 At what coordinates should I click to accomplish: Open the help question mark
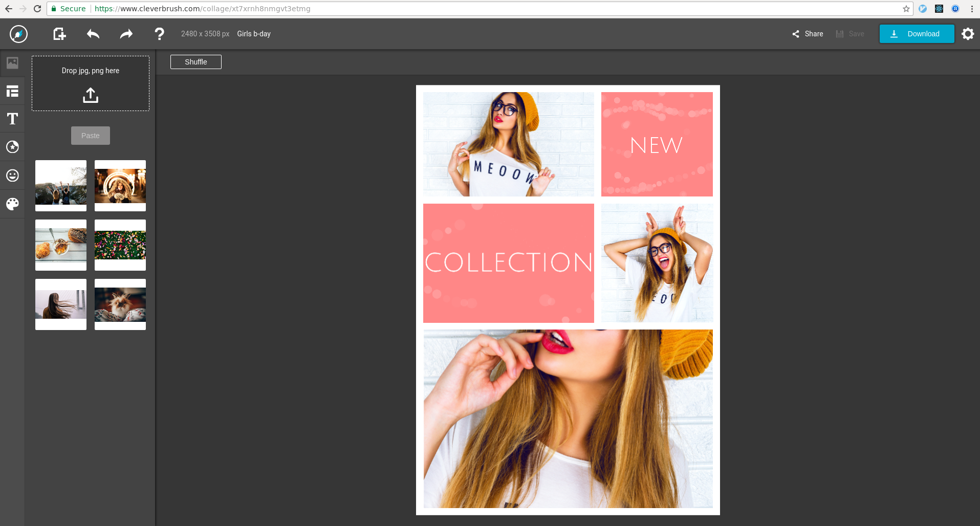click(159, 34)
